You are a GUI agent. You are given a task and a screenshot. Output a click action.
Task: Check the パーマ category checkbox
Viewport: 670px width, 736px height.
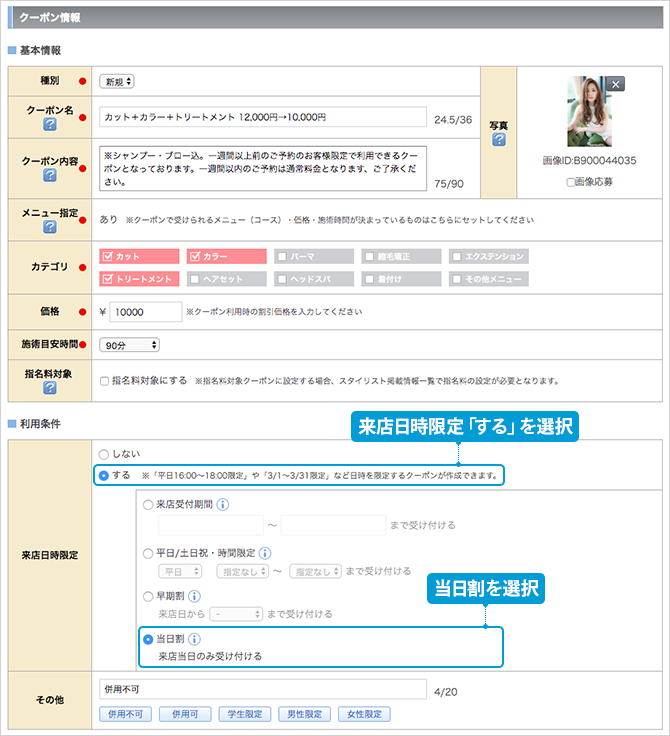click(x=282, y=257)
